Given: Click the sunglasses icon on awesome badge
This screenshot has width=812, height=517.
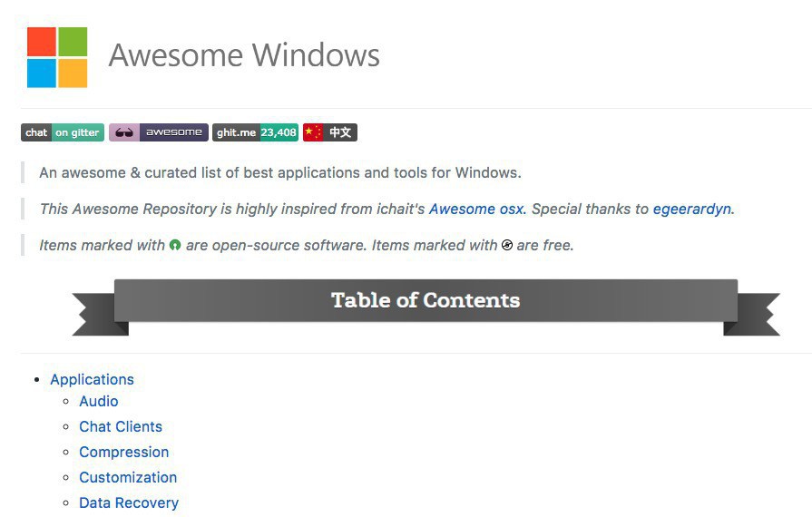Looking at the screenshot, I should coord(124,132).
